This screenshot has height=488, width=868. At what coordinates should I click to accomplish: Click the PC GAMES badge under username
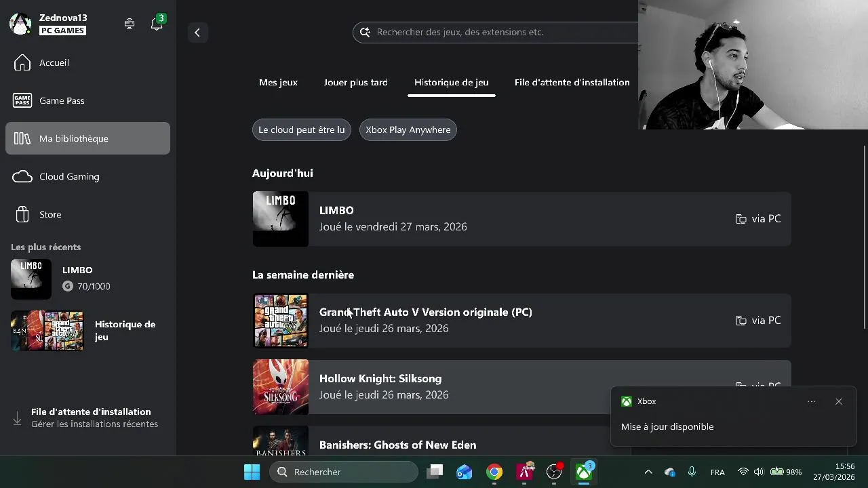[x=62, y=30]
